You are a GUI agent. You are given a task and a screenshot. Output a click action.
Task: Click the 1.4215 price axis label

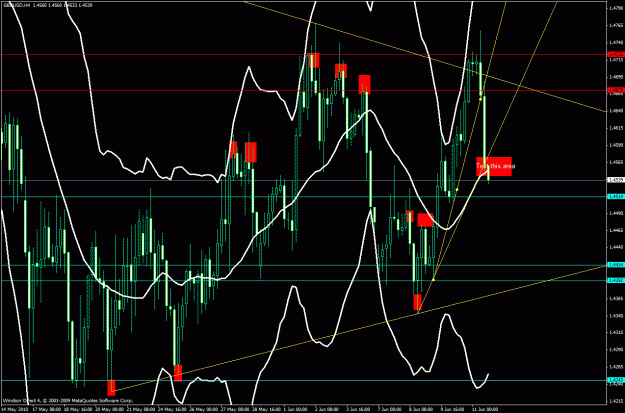[615, 402]
